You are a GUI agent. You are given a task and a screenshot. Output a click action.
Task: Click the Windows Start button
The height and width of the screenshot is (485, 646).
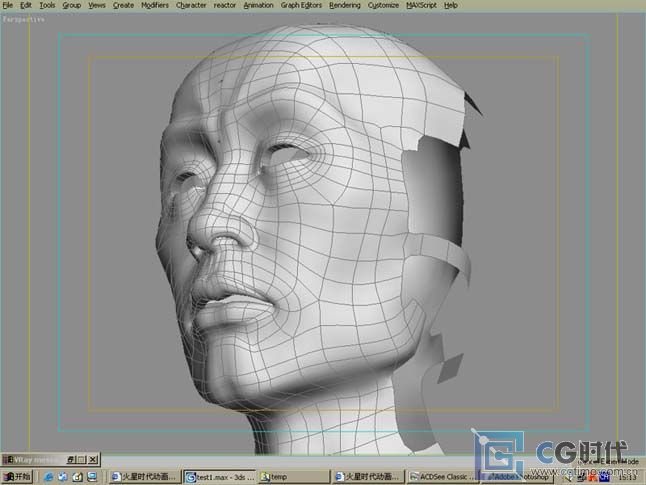click(x=16, y=477)
